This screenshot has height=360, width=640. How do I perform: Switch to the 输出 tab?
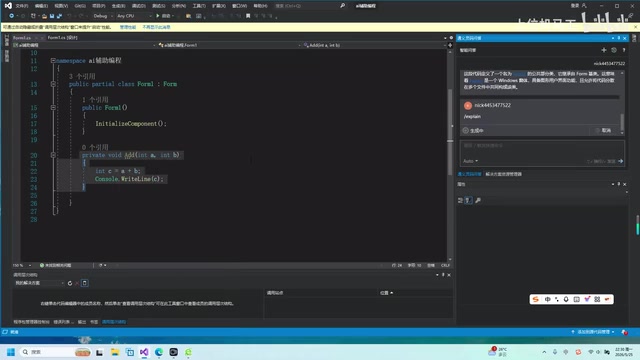tap(82, 322)
